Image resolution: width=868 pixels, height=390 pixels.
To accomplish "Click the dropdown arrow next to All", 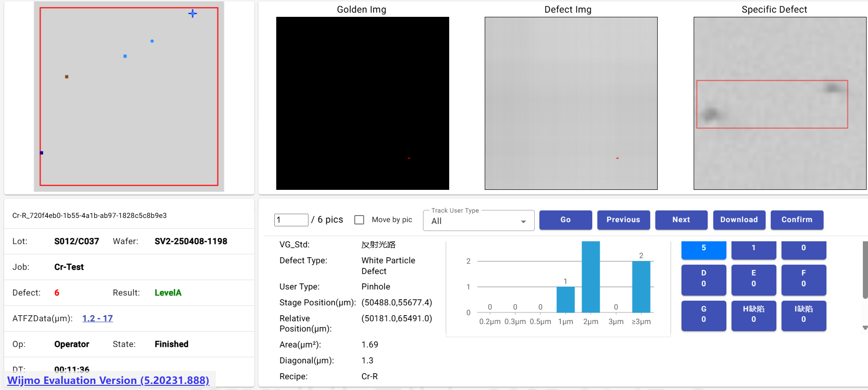I will [524, 222].
